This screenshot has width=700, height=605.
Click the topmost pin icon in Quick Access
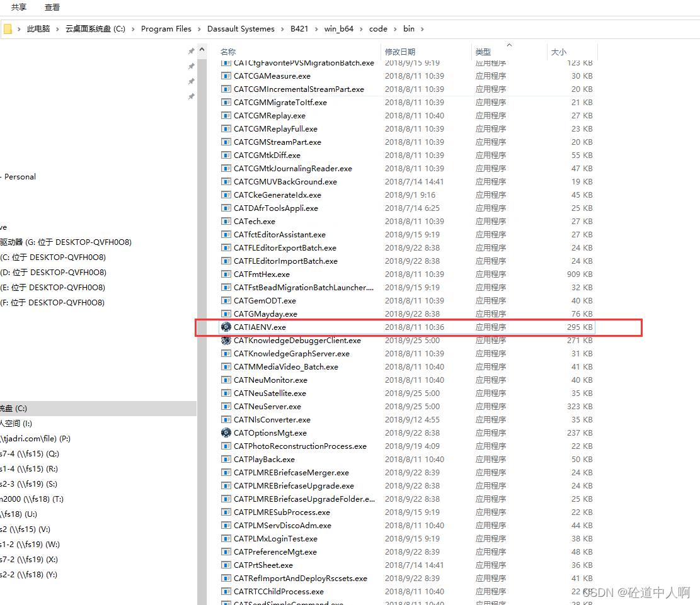click(192, 51)
